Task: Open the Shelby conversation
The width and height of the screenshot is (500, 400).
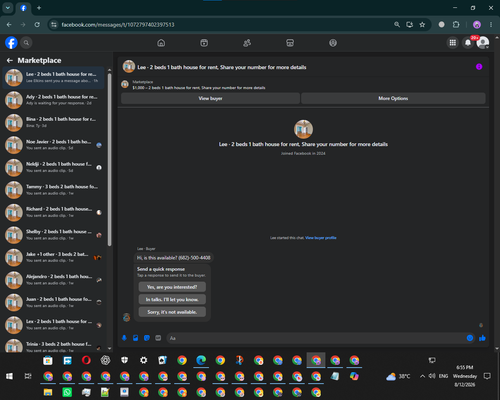Action: click(54, 235)
